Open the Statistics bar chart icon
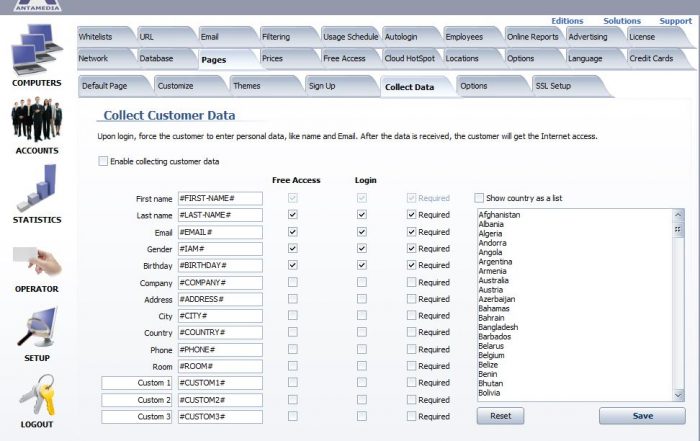 (x=37, y=187)
